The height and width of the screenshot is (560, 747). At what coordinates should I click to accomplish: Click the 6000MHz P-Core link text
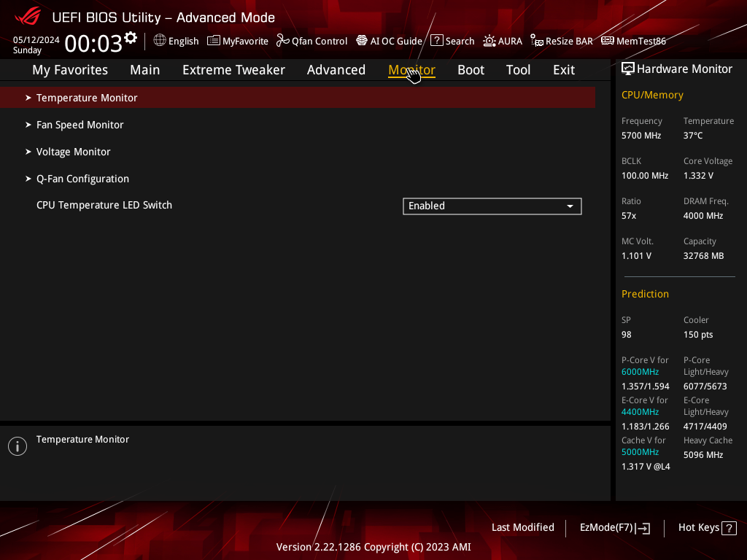(640, 372)
